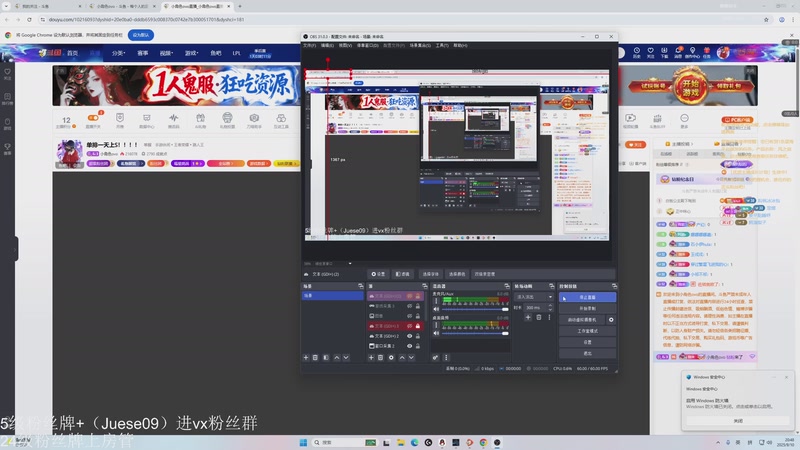Bookmark page with Chrome star icon
800x450 pixels.
[766, 19]
